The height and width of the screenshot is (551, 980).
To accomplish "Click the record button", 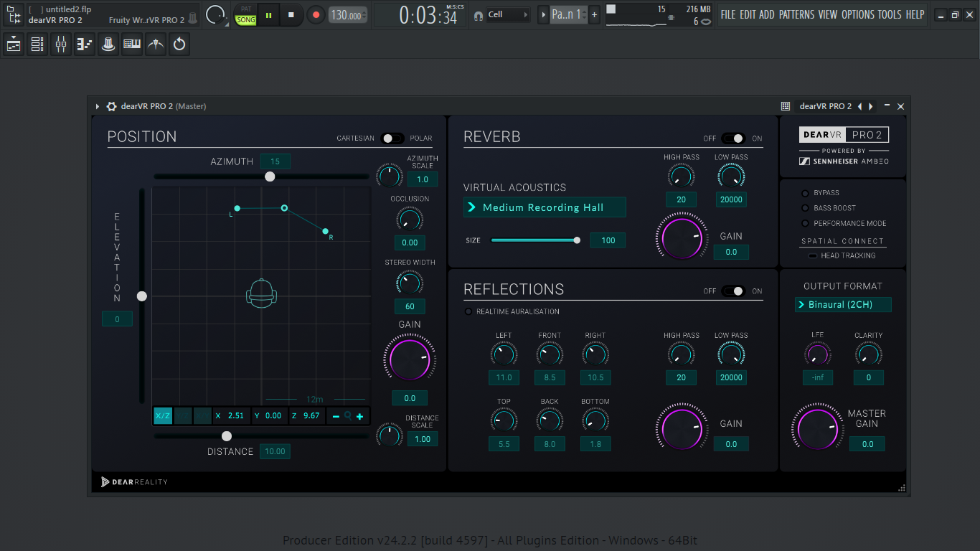I will click(316, 14).
